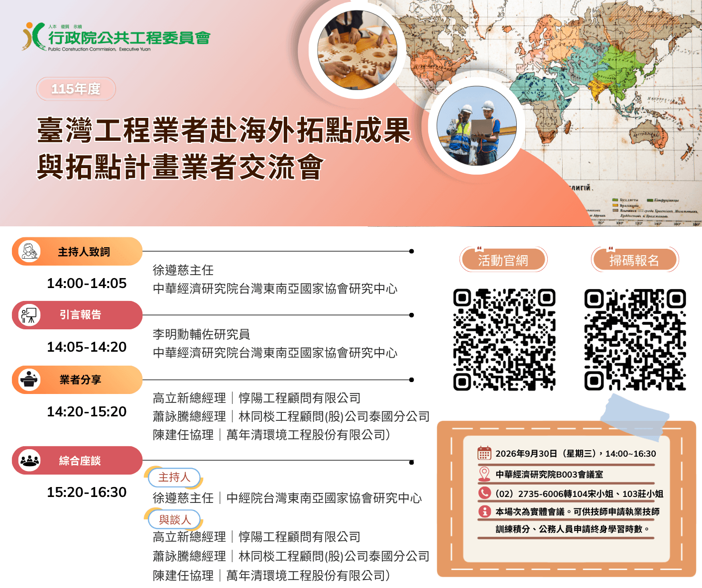Open the circular photo of engineers with laptop
This screenshot has width=702, height=588.
tap(476, 126)
